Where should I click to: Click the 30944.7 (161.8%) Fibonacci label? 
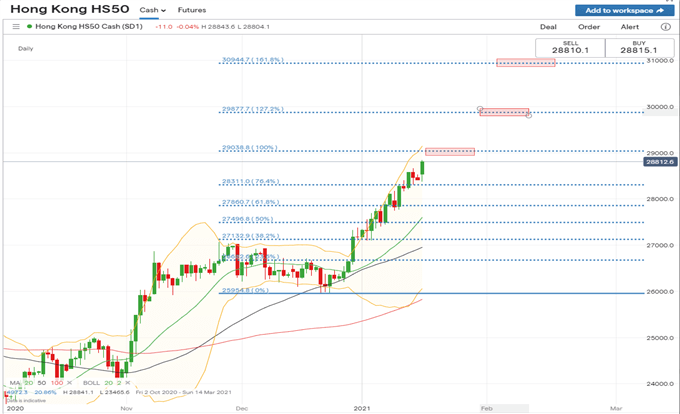[x=253, y=59]
